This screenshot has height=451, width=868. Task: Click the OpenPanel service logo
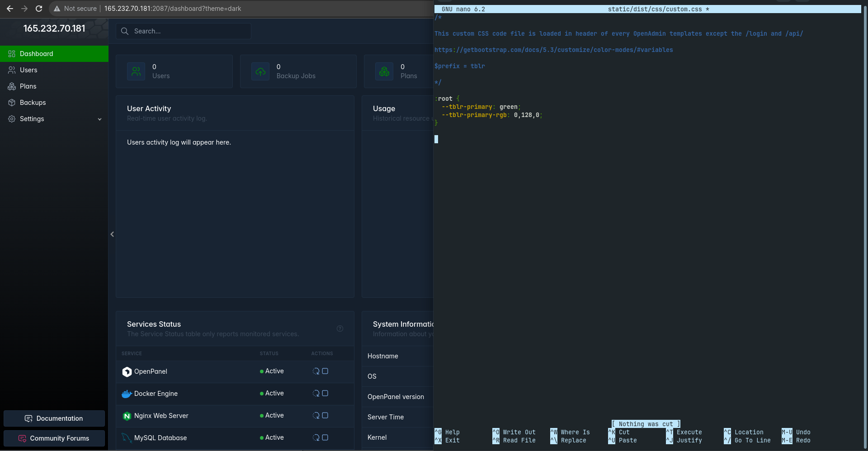(127, 371)
